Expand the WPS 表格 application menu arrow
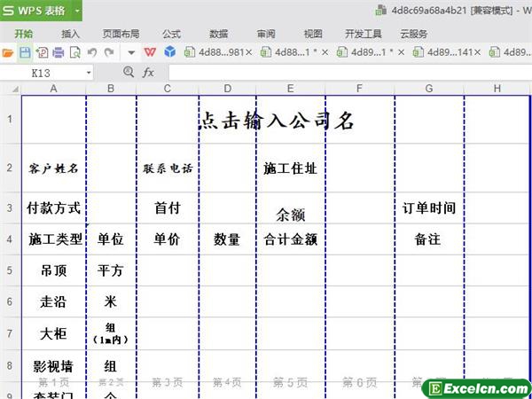The width and height of the screenshot is (532, 399). tap(77, 12)
